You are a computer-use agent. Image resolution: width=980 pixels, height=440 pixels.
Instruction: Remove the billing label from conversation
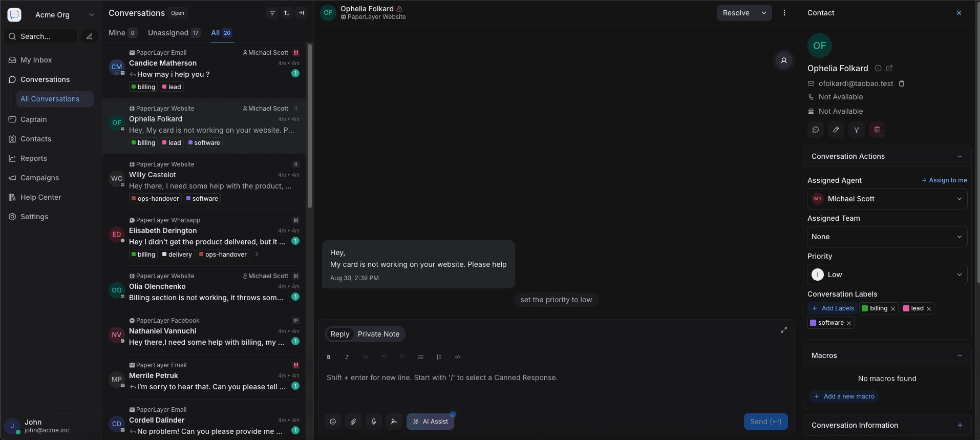tap(893, 309)
